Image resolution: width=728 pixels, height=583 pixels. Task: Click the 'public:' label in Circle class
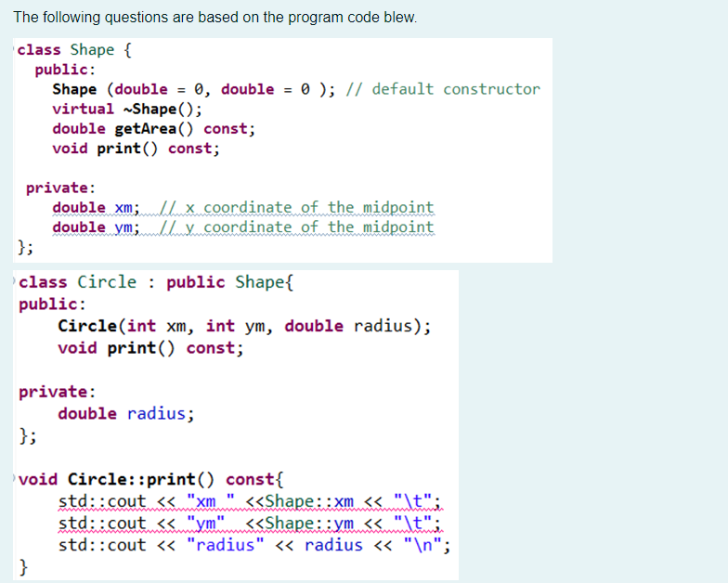(x=52, y=304)
